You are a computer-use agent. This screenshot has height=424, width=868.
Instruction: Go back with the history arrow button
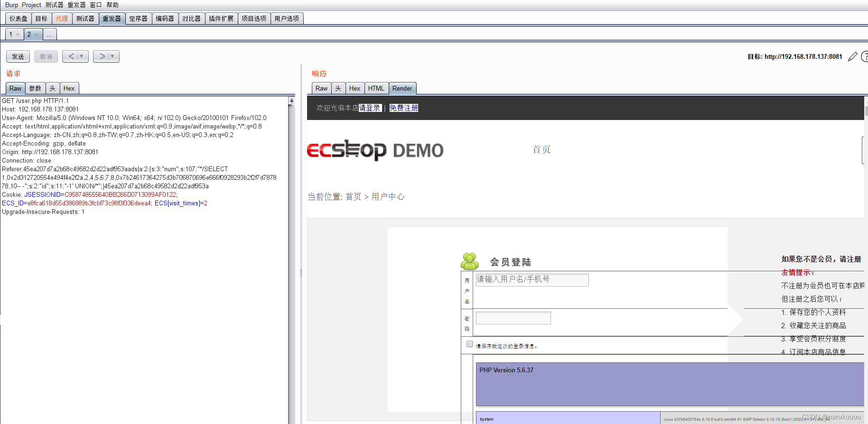tap(71, 56)
